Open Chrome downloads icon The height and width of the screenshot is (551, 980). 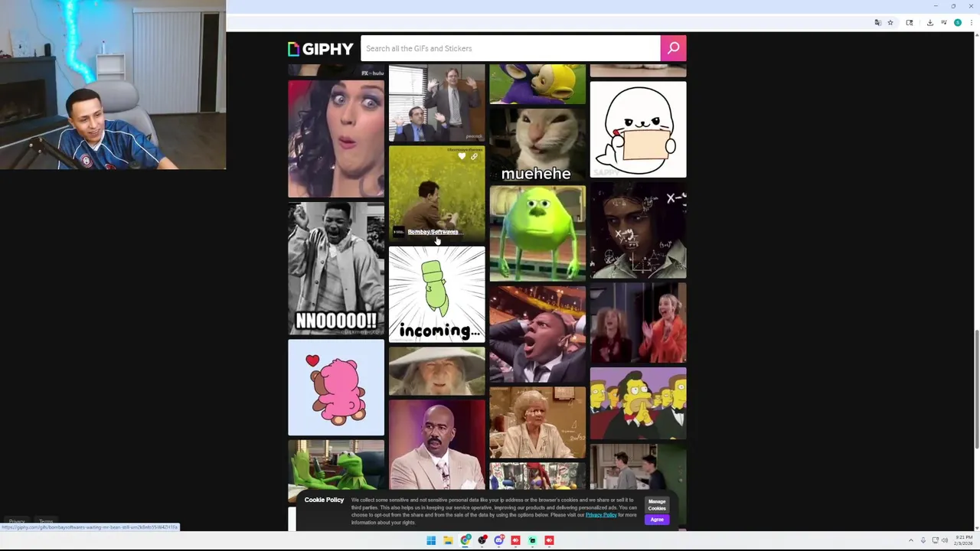pyautogui.click(x=929, y=23)
